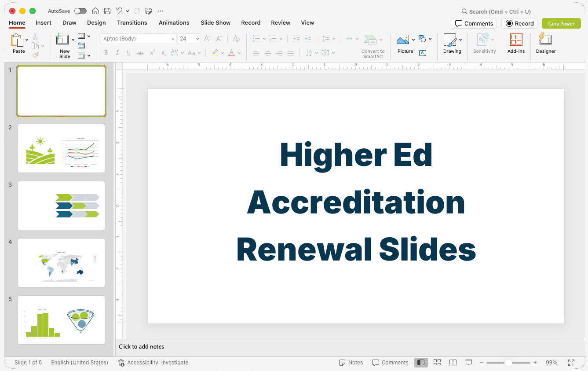
Task: Open the more options ellipsis in title bar
Action: (161, 11)
